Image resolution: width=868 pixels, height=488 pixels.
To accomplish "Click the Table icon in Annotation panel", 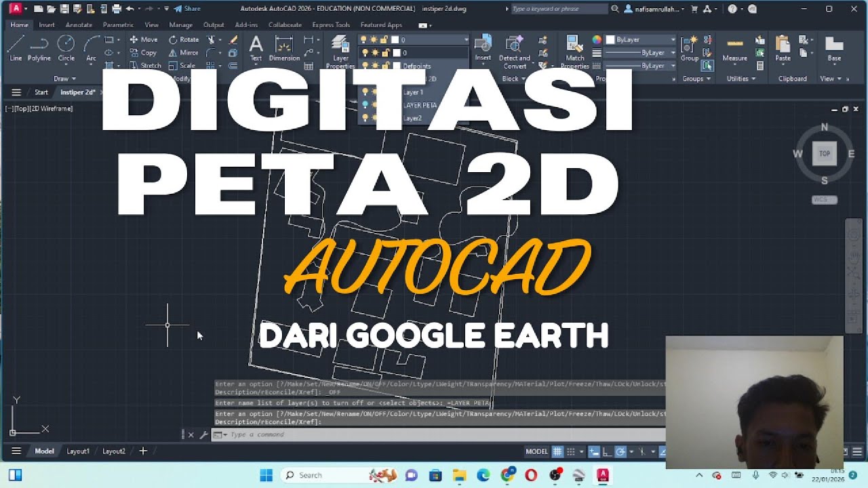I will (x=309, y=66).
